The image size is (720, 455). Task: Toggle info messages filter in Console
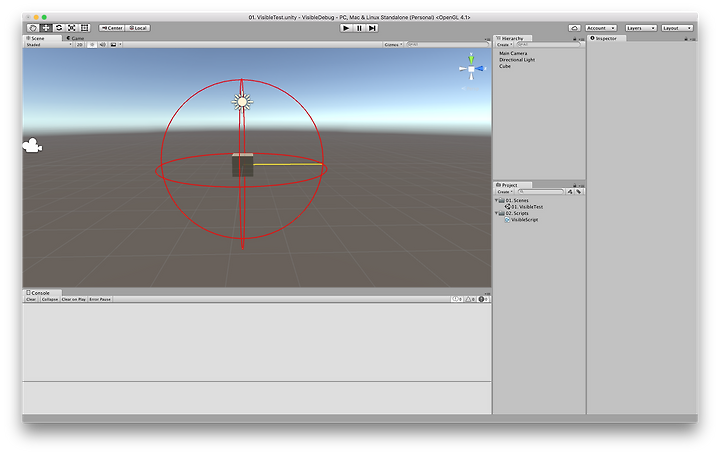457,299
